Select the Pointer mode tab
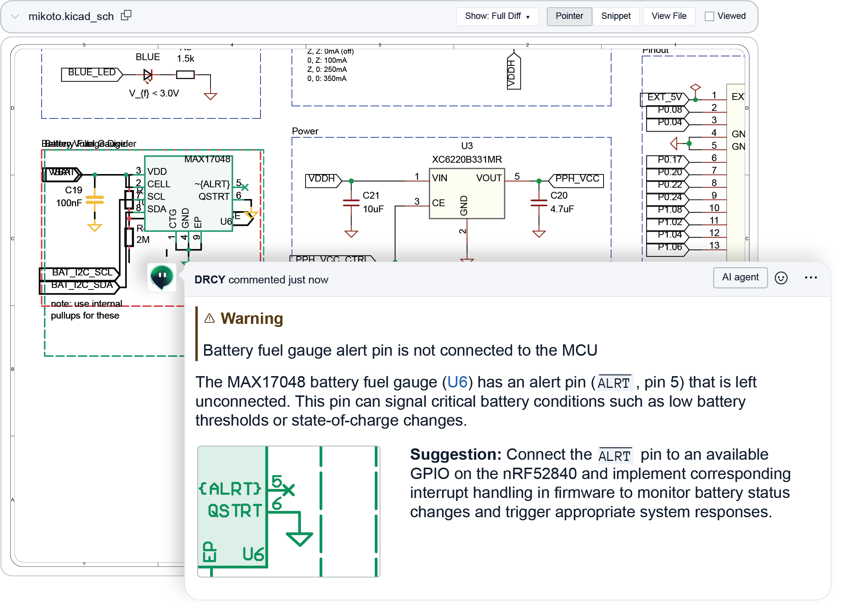 click(569, 16)
